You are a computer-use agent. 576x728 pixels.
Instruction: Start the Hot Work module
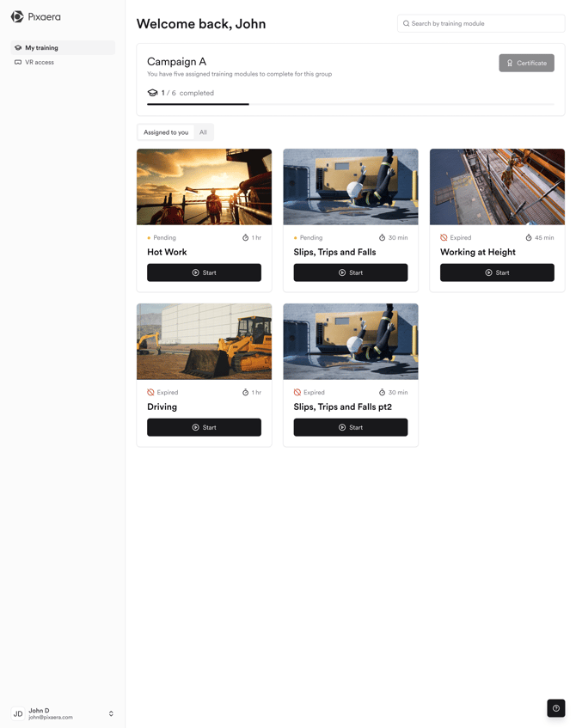coord(204,272)
